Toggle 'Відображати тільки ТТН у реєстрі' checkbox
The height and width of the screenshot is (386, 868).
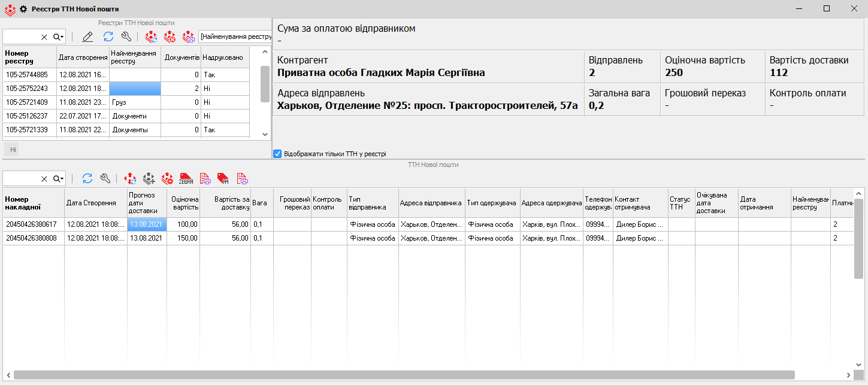pos(277,154)
